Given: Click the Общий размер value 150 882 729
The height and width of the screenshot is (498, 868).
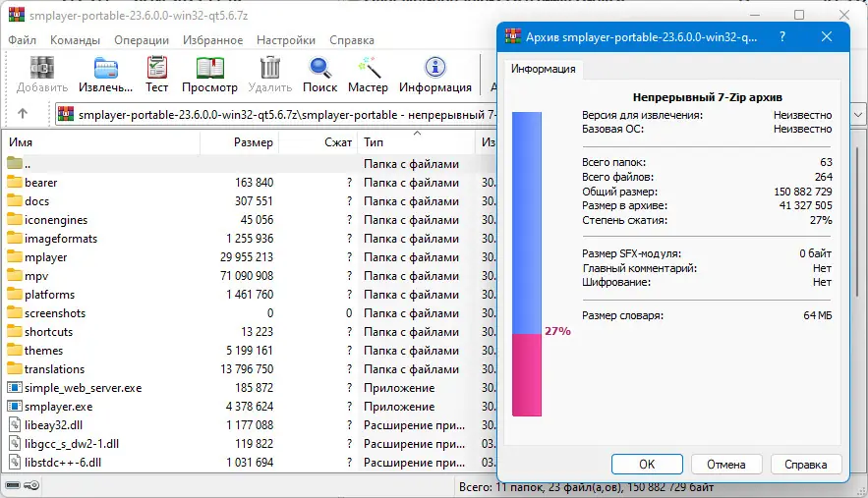Looking at the screenshot, I should coord(803,192).
